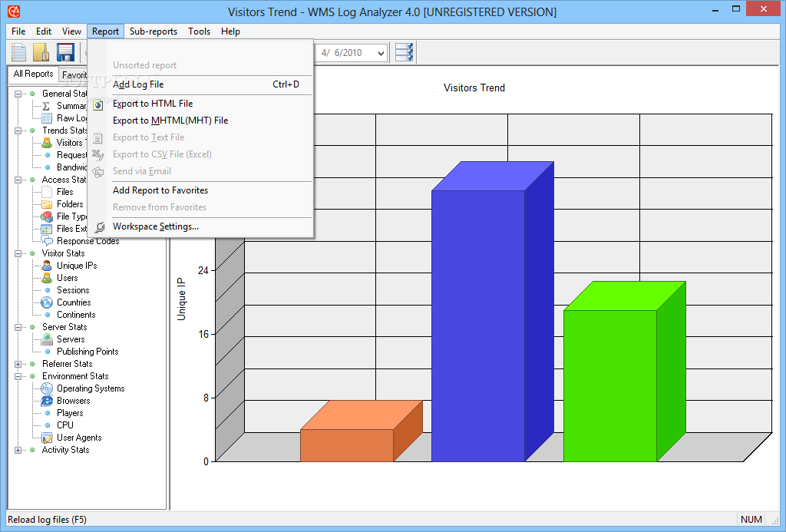The image size is (786, 532).
Task: Click the Files Extensions grid icon
Action: click(x=47, y=229)
